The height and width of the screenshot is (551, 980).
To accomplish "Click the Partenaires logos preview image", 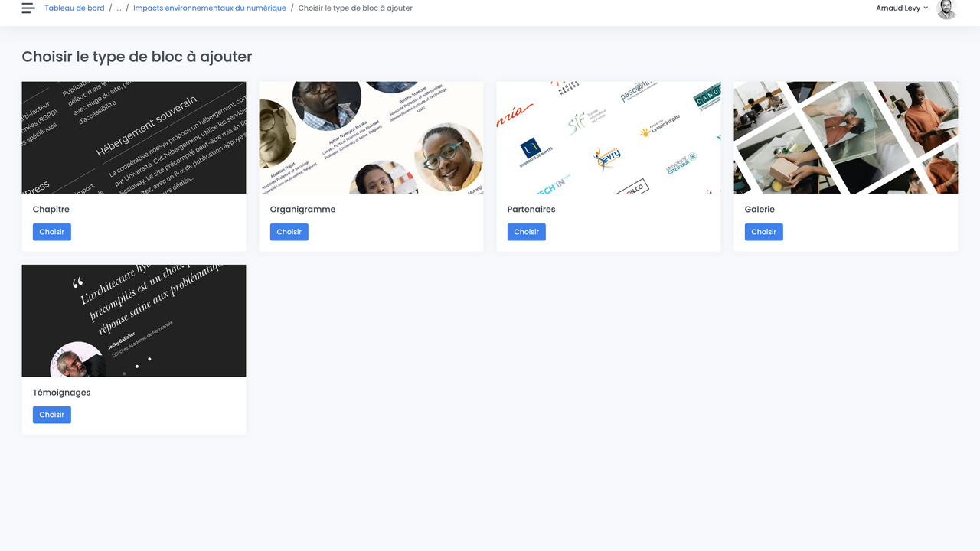I will (609, 138).
